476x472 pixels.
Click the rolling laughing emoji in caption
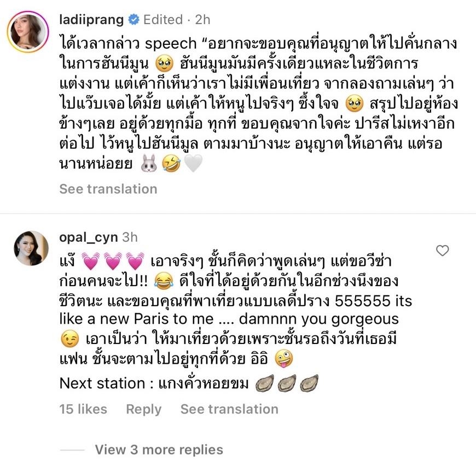(171, 164)
